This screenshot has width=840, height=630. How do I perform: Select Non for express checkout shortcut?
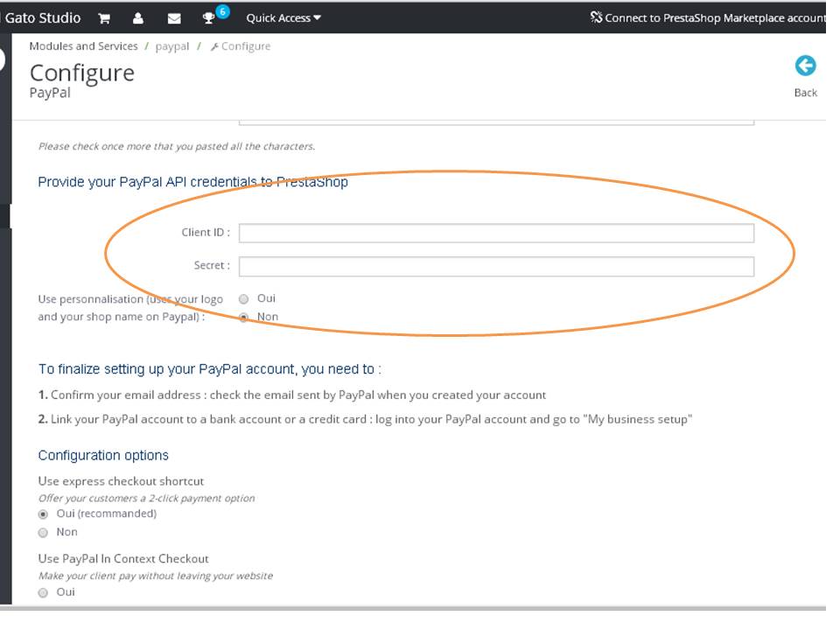tap(44, 533)
